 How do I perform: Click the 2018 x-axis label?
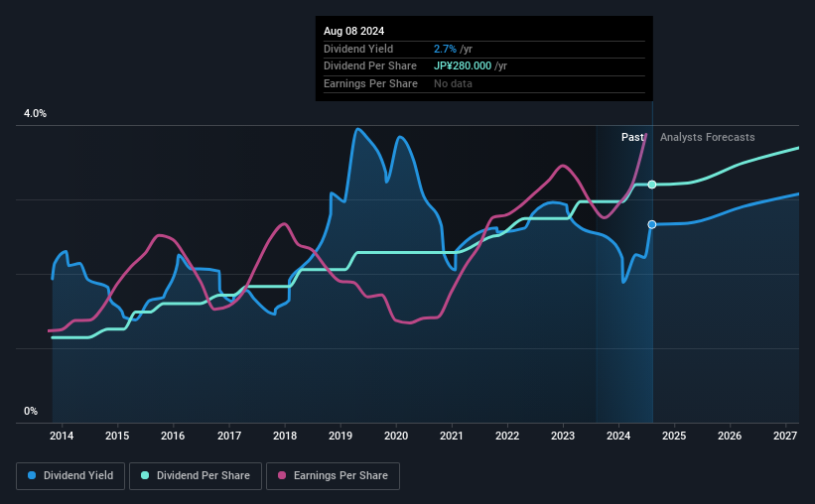click(285, 436)
